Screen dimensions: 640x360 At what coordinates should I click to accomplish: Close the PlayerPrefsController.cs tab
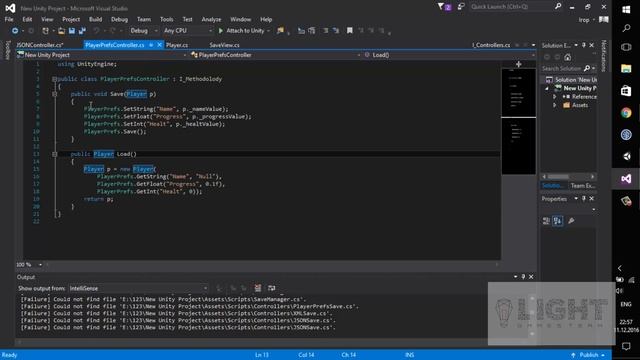[159, 45]
